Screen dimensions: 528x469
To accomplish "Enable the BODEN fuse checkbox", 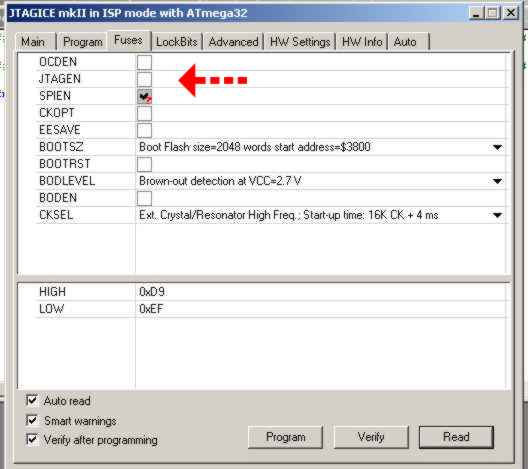I will point(144,198).
